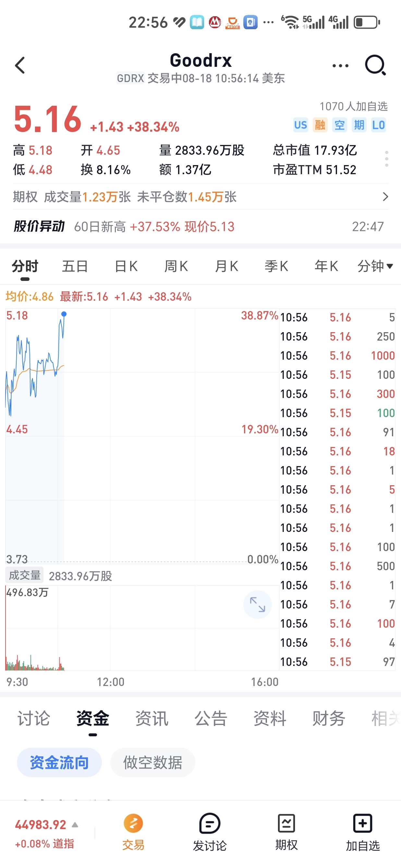Toggle the 成交量 indicator label

(x=24, y=575)
